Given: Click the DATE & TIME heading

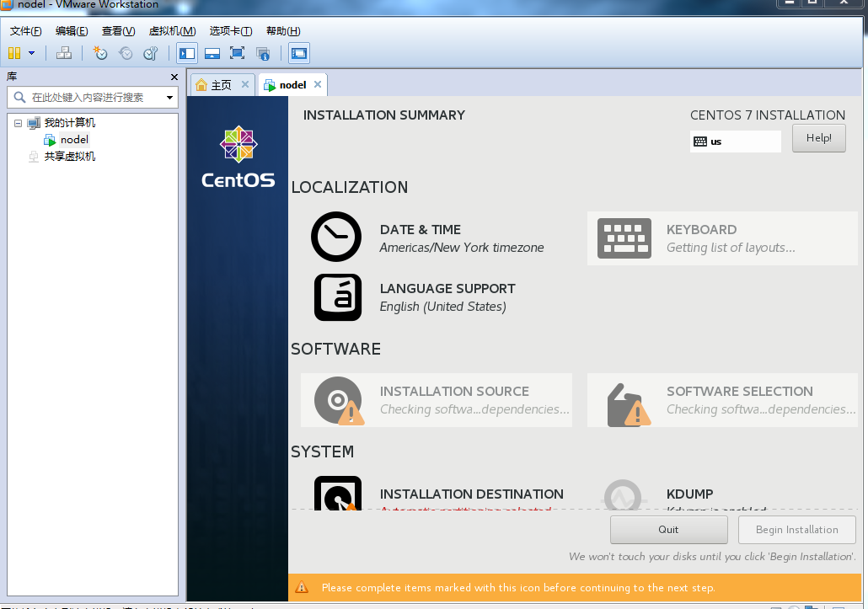Looking at the screenshot, I should [x=421, y=230].
